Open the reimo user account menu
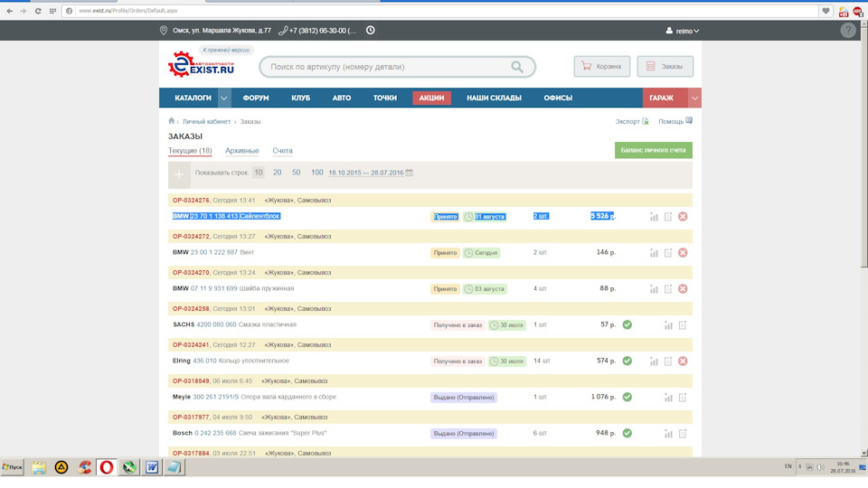Screen dimensions: 868x488 point(682,31)
